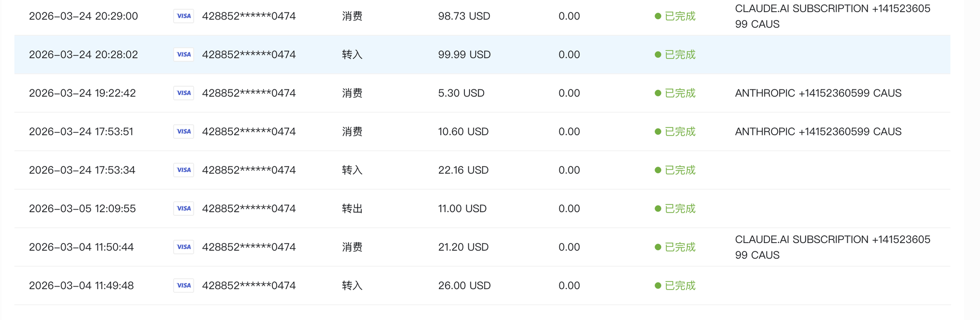The width and height of the screenshot is (980, 320).
Task: Click the VISA badge in the 10.60 USD row
Action: [184, 131]
